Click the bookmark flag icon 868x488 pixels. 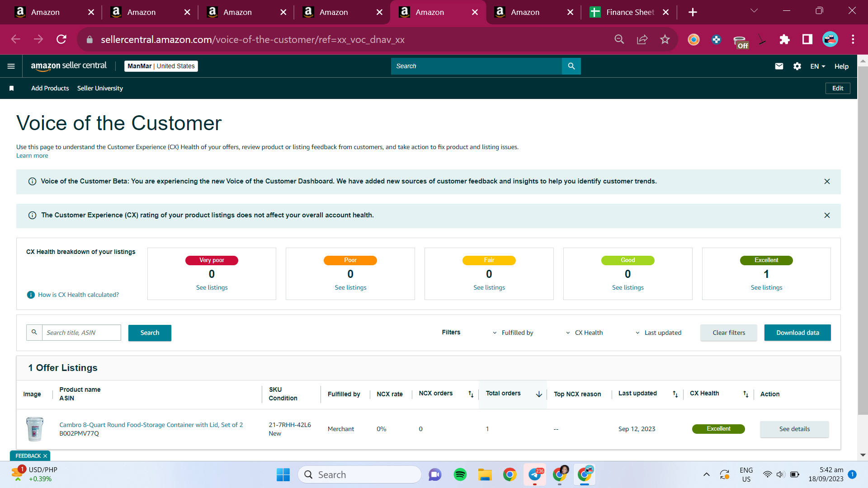pyautogui.click(x=12, y=89)
